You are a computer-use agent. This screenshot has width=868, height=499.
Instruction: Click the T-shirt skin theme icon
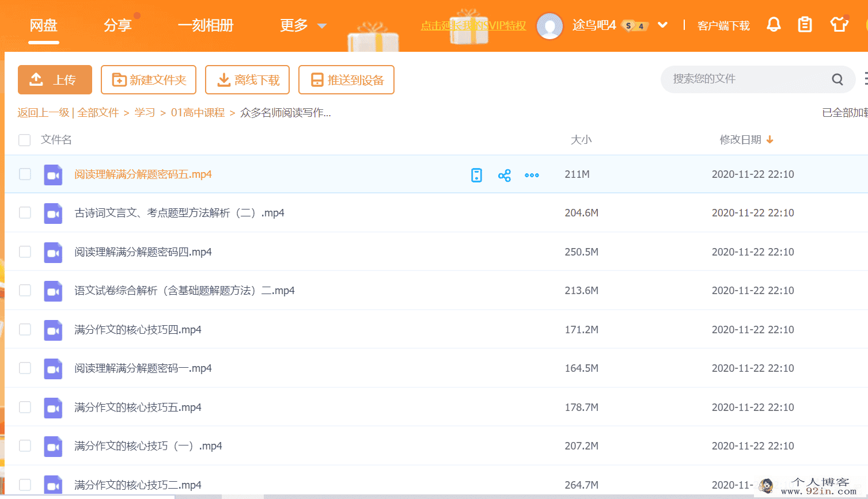839,25
